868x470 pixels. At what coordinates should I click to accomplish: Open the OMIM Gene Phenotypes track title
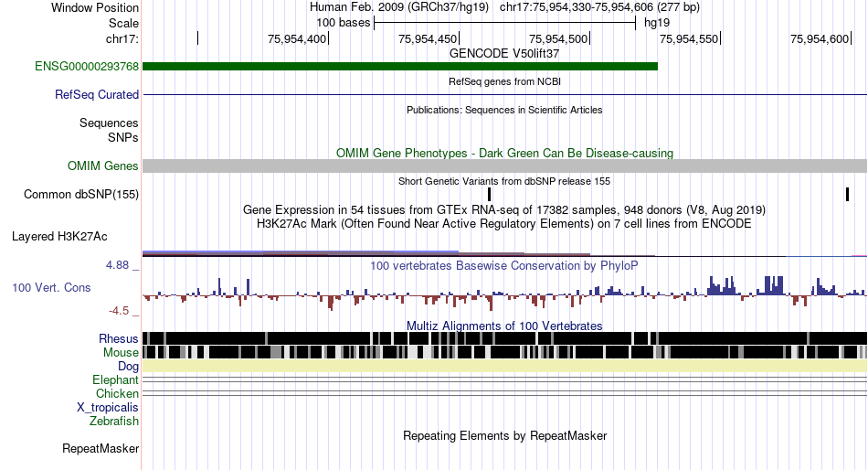[x=504, y=153]
